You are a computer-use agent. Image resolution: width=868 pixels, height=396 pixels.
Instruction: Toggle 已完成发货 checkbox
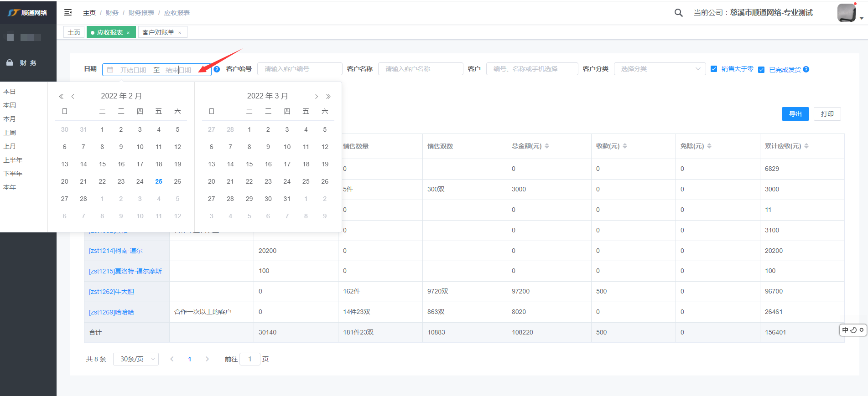point(761,70)
